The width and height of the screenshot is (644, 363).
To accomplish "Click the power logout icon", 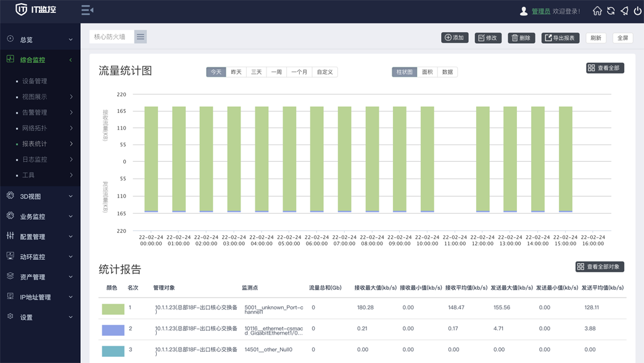I will point(637,10).
